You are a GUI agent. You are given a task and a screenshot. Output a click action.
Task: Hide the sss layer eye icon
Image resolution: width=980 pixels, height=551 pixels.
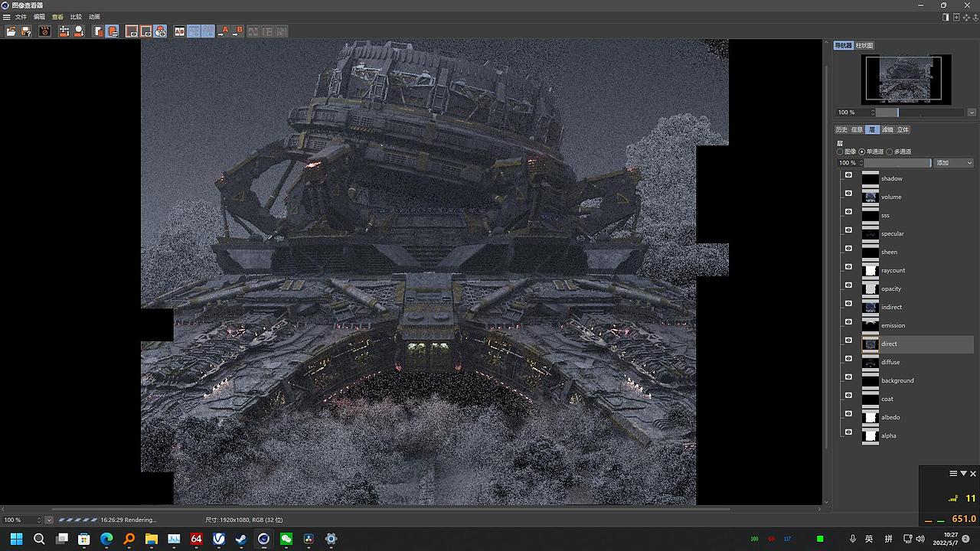tap(848, 212)
